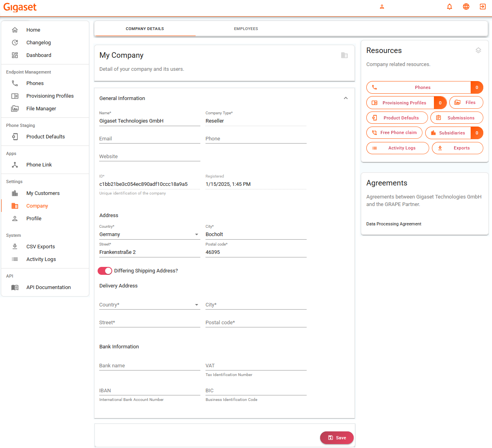The image size is (492, 448).
Task: Click the Provisioning Profiles sidebar icon
Action: point(15,96)
